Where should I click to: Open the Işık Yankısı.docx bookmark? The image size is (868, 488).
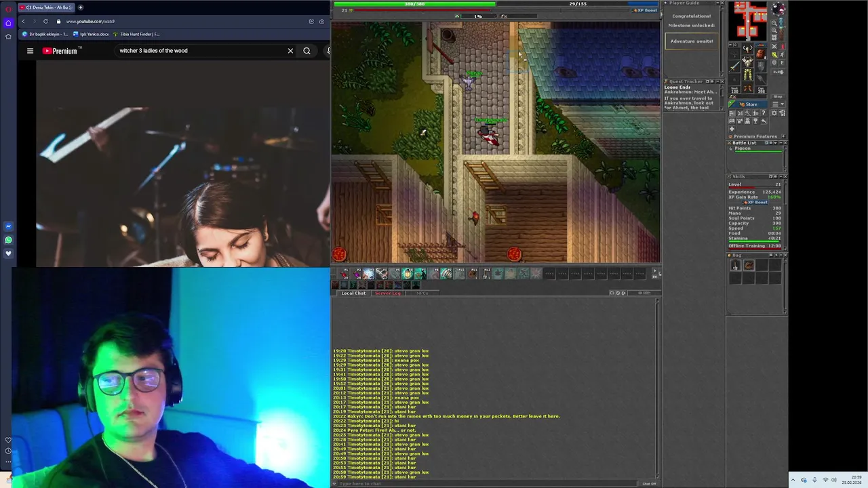[91, 34]
